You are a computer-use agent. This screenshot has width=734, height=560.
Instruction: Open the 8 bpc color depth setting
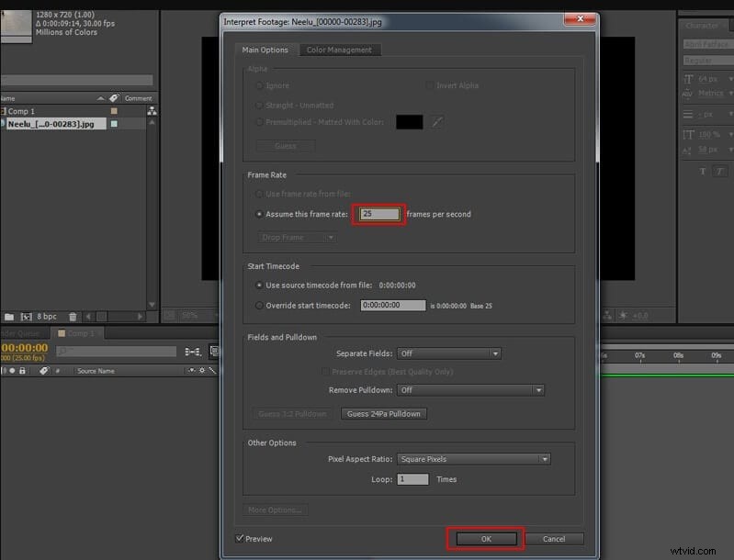click(x=46, y=317)
